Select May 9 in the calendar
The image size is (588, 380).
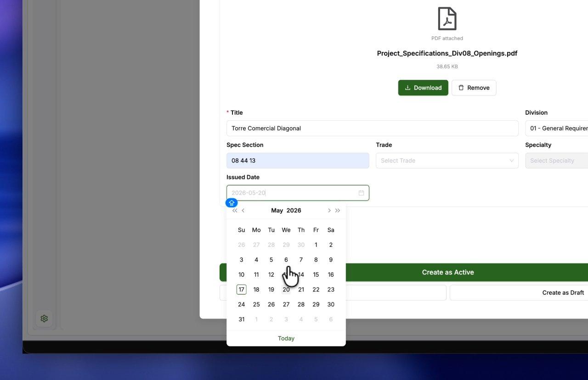point(331,260)
